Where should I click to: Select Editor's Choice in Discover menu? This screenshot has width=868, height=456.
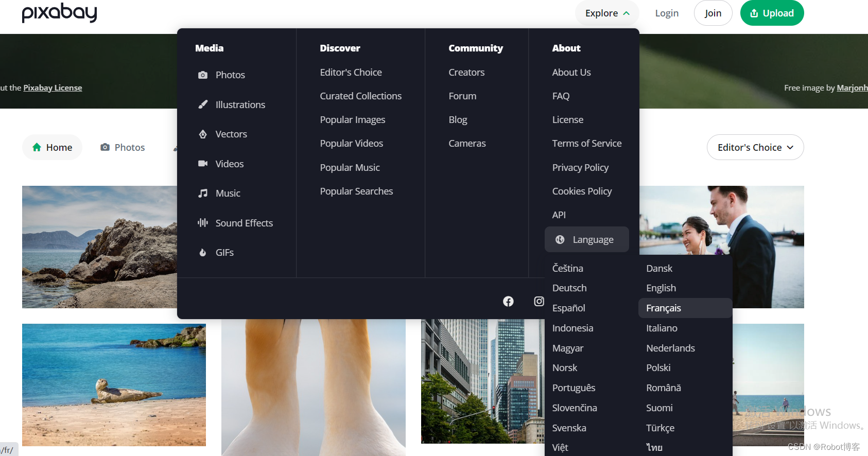(x=351, y=73)
